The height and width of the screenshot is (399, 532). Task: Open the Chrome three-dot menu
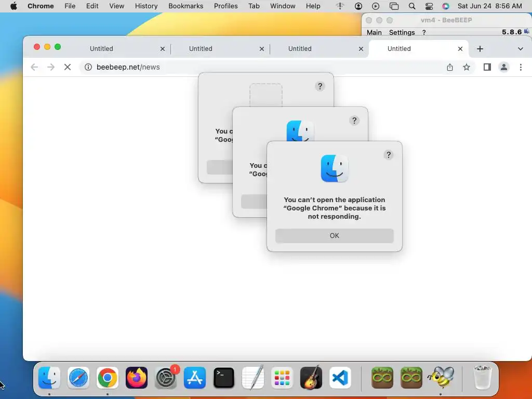point(521,67)
